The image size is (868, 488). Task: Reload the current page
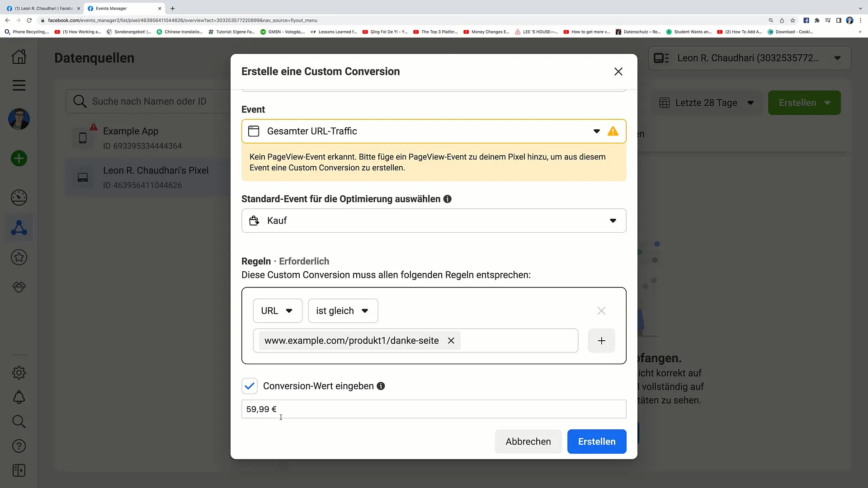point(29,20)
